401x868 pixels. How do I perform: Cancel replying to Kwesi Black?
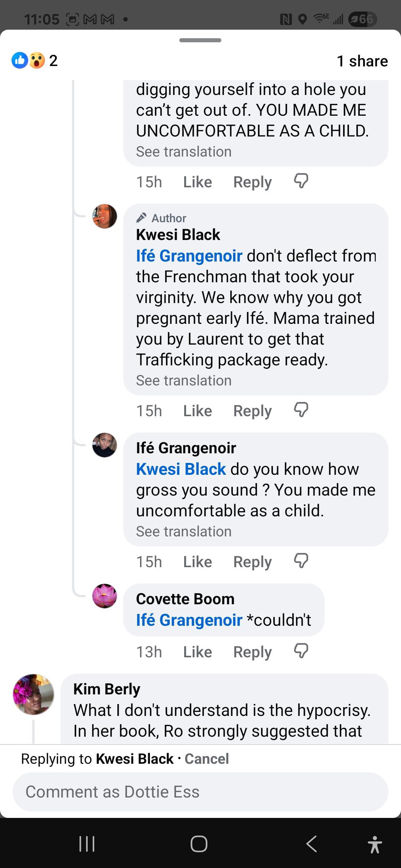206,759
